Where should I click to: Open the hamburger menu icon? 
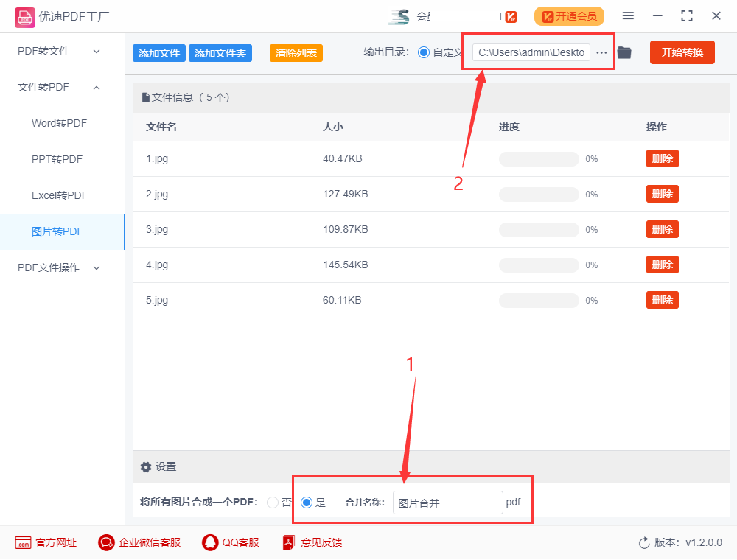(628, 16)
